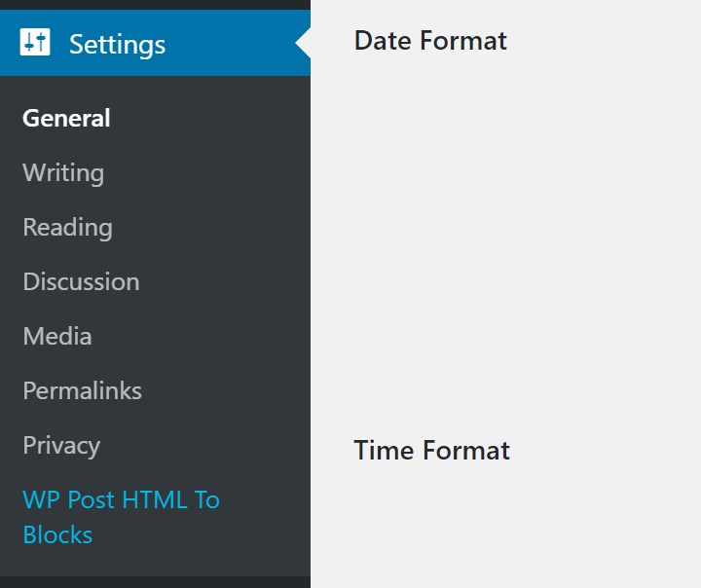Open WP Post HTML To Blocks settings
701x588 pixels.
(121, 516)
